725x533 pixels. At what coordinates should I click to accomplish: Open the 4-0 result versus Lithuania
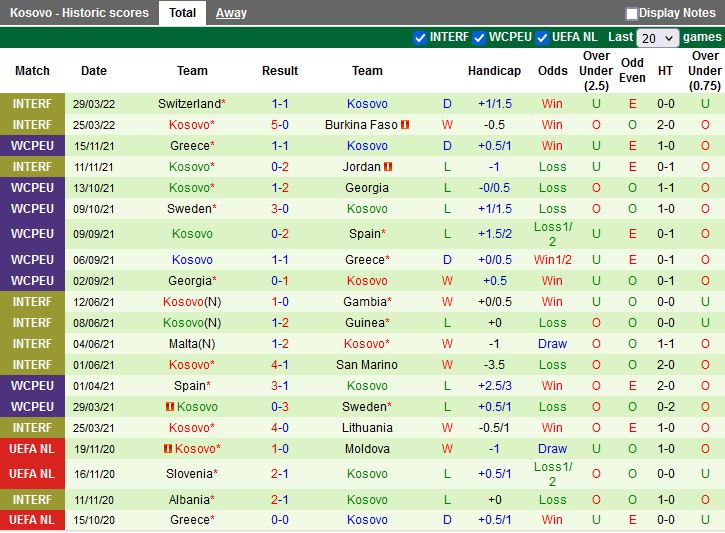280,428
